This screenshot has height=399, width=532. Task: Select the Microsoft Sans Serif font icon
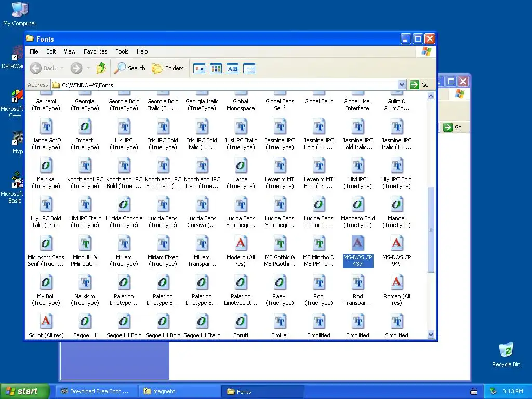tap(46, 244)
